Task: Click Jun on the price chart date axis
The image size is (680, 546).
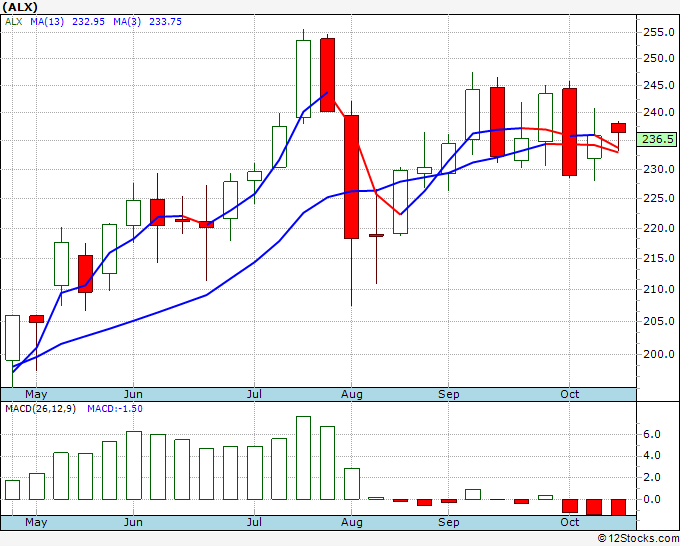Action: click(x=133, y=394)
